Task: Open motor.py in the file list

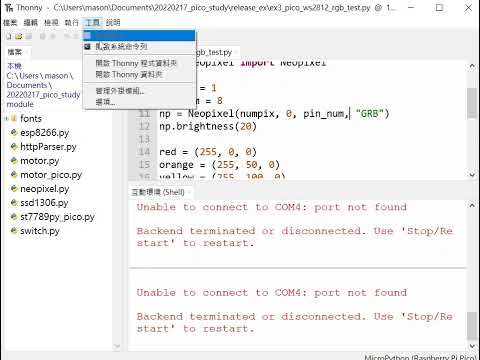Action: tap(40, 161)
